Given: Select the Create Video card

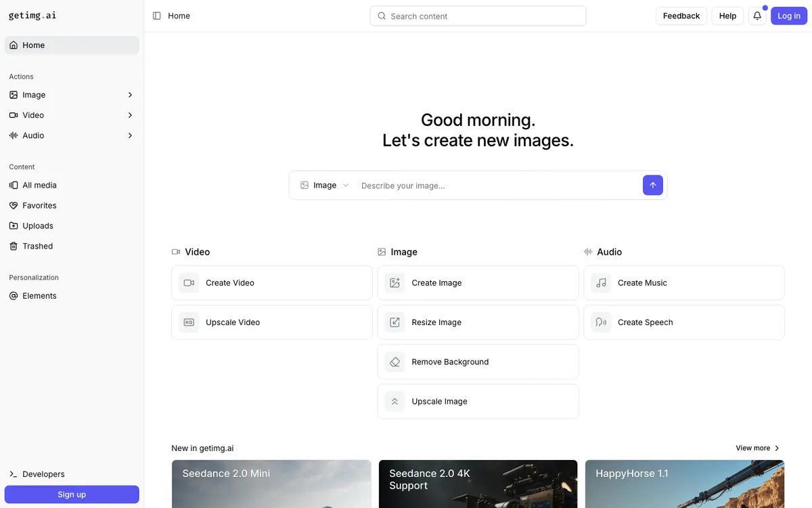Looking at the screenshot, I should (x=272, y=283).
